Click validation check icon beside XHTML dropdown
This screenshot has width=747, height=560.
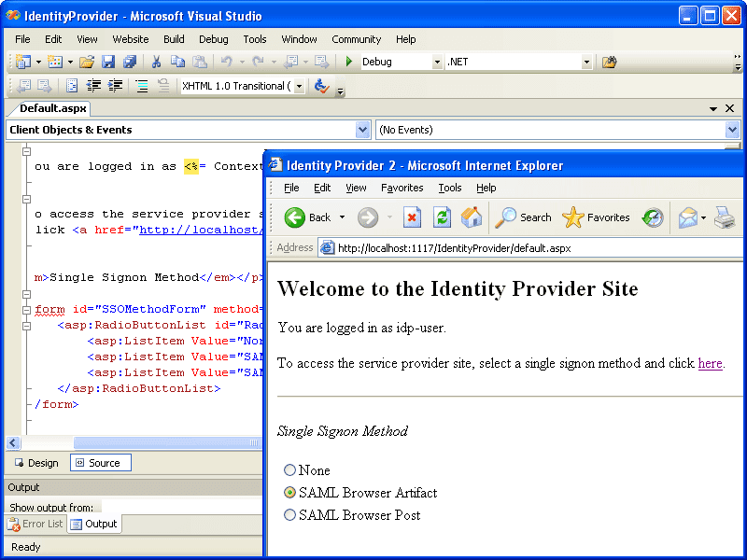[321, 86]
